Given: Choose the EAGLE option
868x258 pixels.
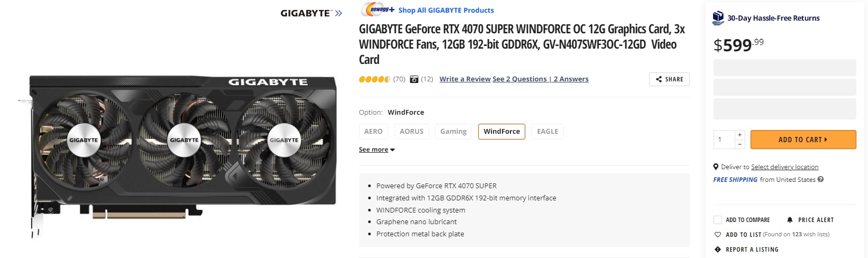Looking at the screenshot, I should 547,132.
